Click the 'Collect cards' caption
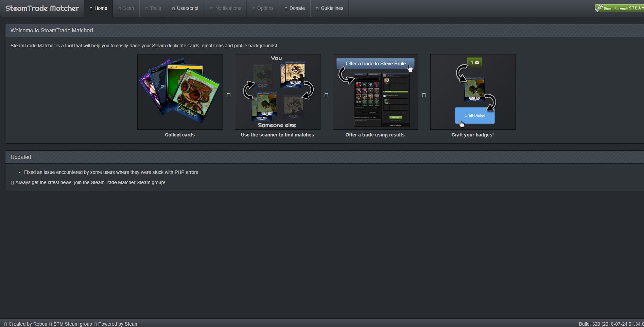This screenshot has height=327, width=644. click(x=180, y=135)
